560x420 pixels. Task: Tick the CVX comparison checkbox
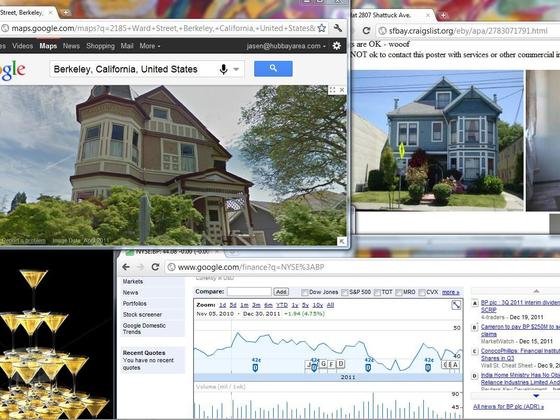421,292
